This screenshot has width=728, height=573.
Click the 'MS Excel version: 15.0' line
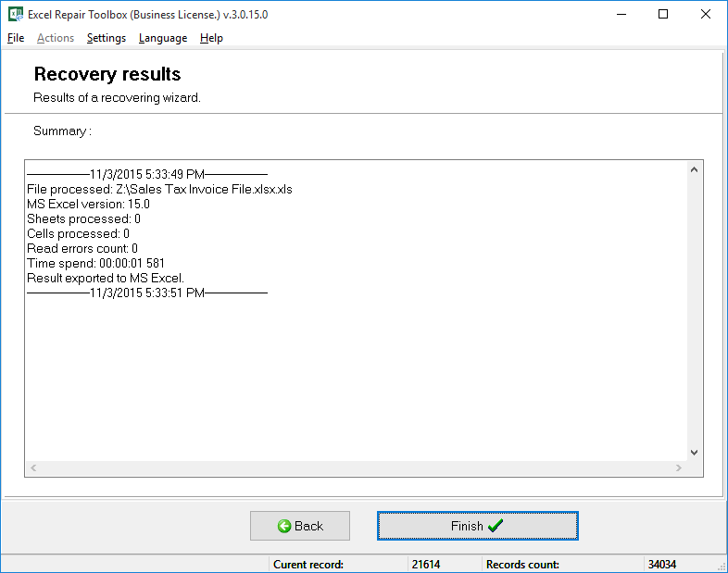pos(88,205)
